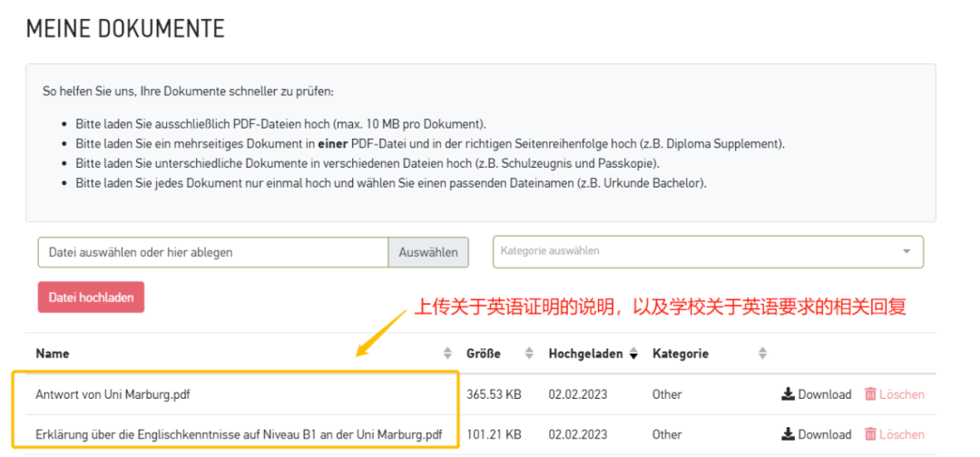980x457 pixels.
Task: Click the caret arrow of the category selector
Action: tap(906, 252)
